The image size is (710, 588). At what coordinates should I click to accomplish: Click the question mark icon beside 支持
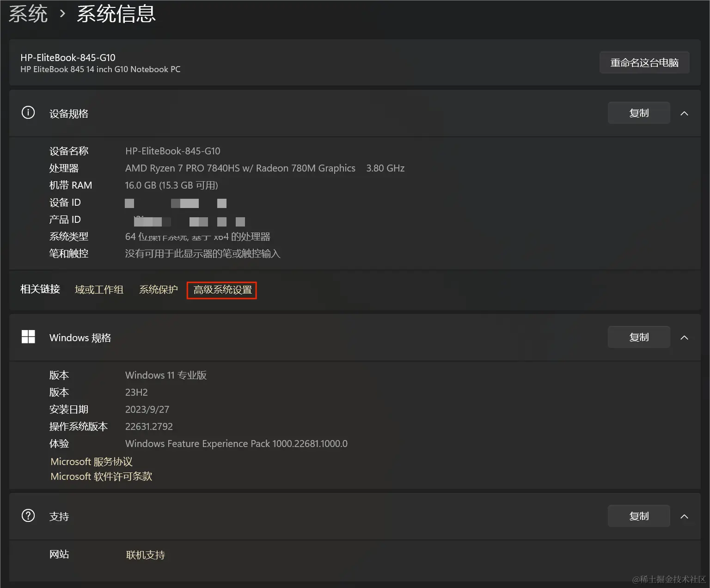click(28, 515)
